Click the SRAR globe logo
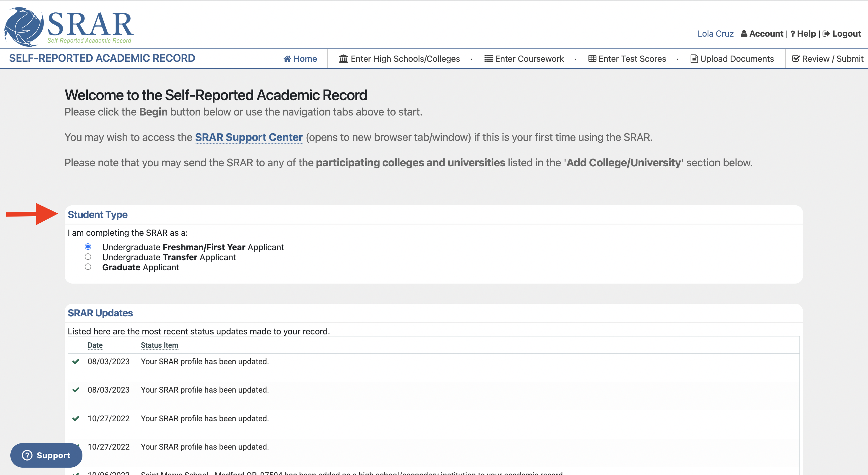868x475 pixels. coord(24,26)
